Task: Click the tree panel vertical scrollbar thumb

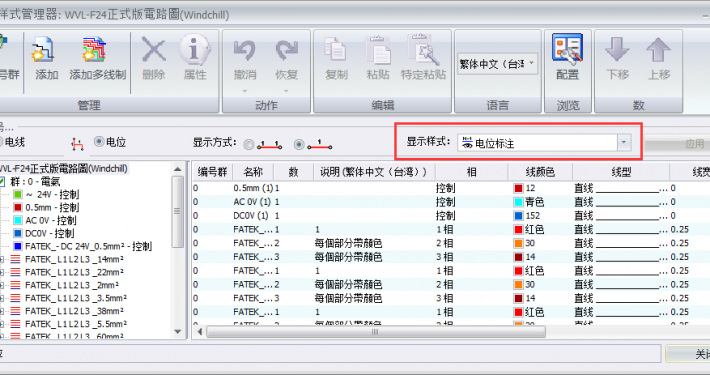Action: 178,212
